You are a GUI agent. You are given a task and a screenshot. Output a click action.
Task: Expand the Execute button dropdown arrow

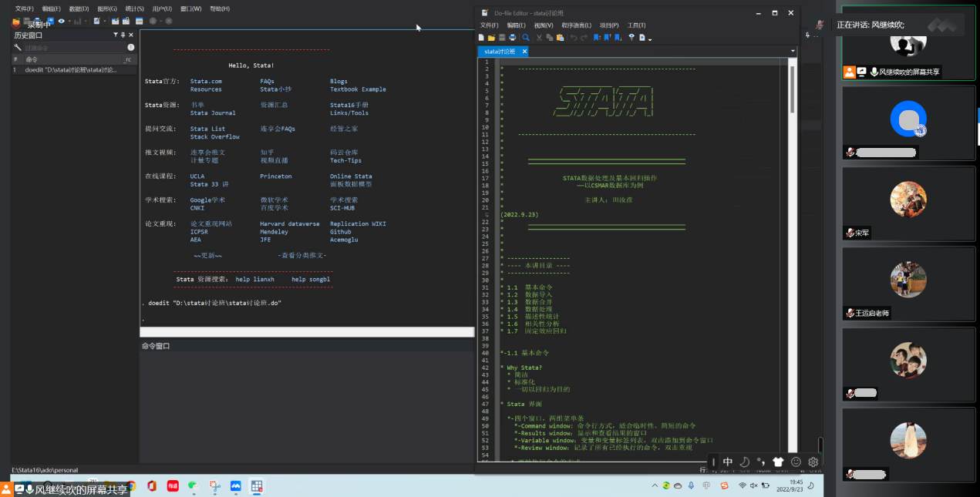pyautogui.click(x=650, y=39)
